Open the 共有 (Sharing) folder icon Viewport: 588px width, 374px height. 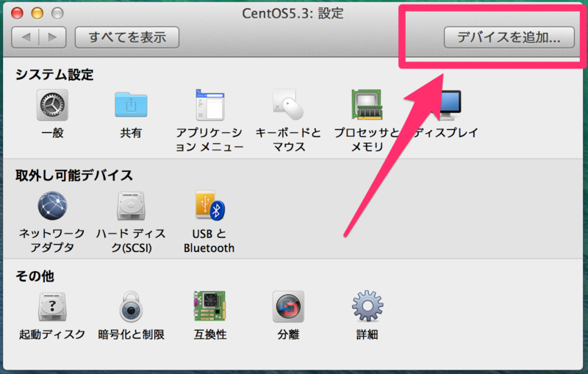pos(131,105)
